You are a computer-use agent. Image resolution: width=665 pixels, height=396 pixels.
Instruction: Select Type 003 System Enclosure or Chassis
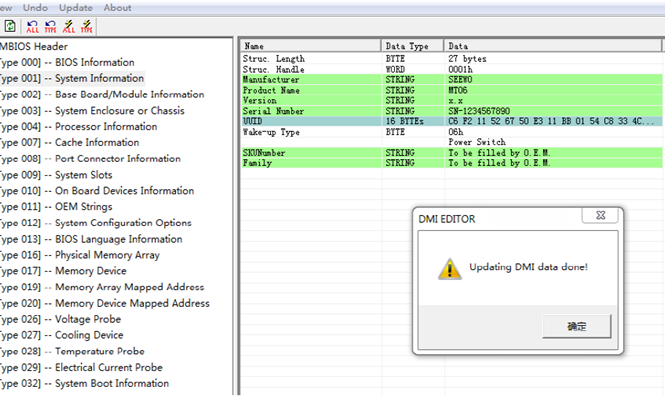pos(92,111)
